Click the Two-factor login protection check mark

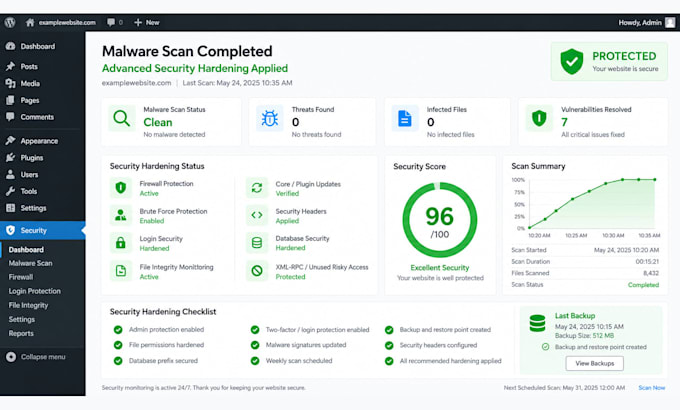click(255, 330)
